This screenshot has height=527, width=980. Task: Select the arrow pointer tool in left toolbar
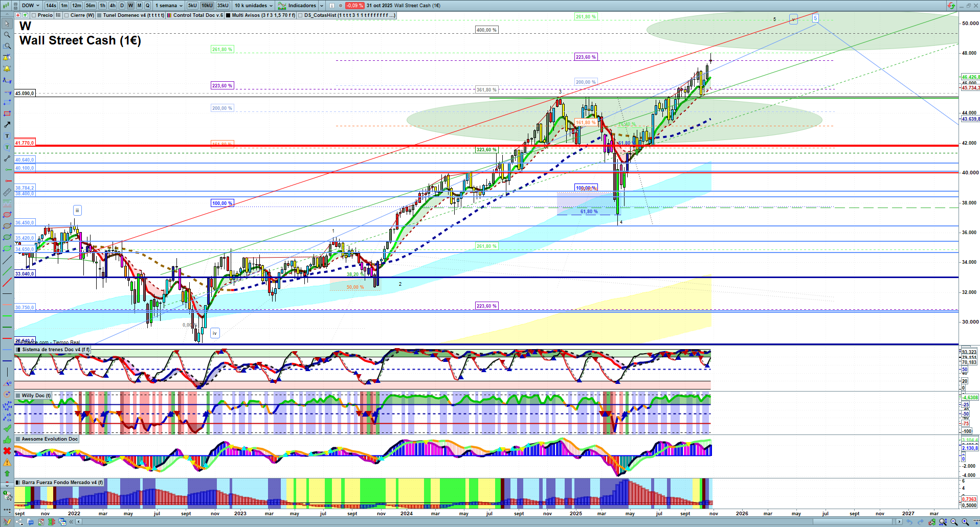click(x=7, y=24)
